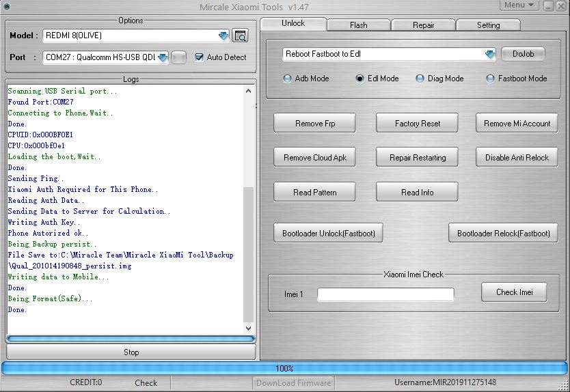Click the DownLoad Firmware button
570x392 pixels.
[293, 383]
